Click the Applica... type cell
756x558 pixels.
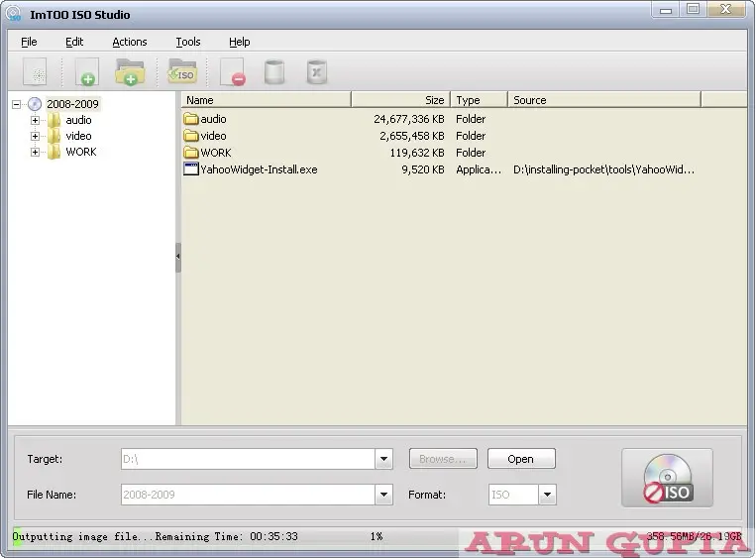(479, 169)
